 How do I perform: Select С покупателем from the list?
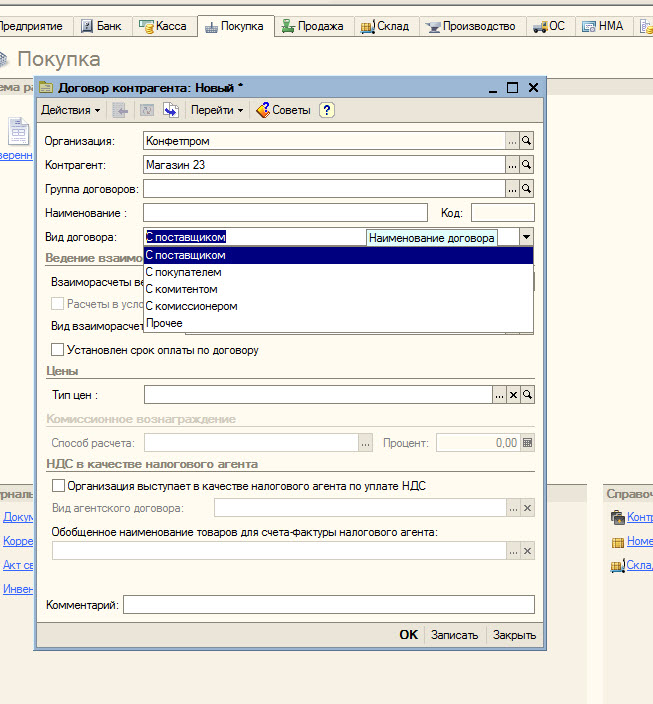[184, 272]
